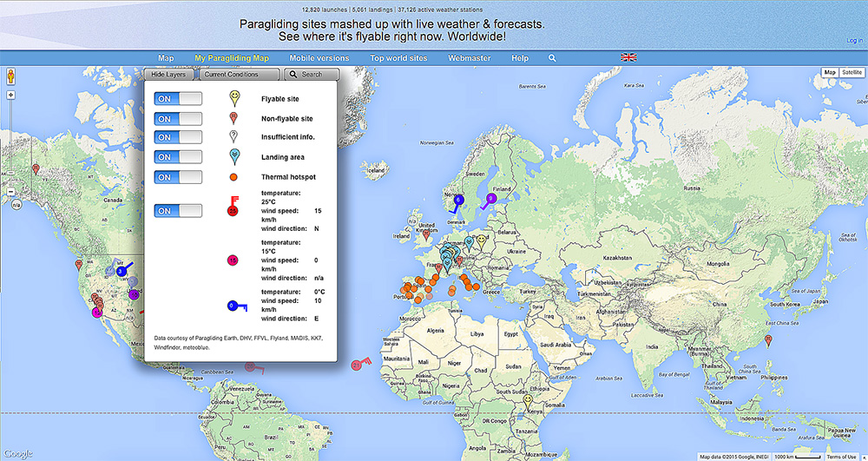This screenshot has height=461, width=868.
Task: Open the Map menu item
Action: (166, 57)
